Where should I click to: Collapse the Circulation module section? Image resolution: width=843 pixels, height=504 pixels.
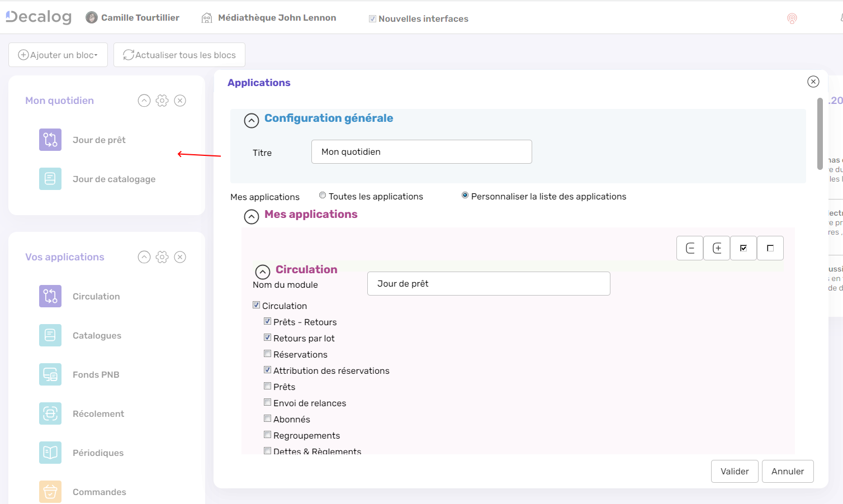[x=263, y=272]
